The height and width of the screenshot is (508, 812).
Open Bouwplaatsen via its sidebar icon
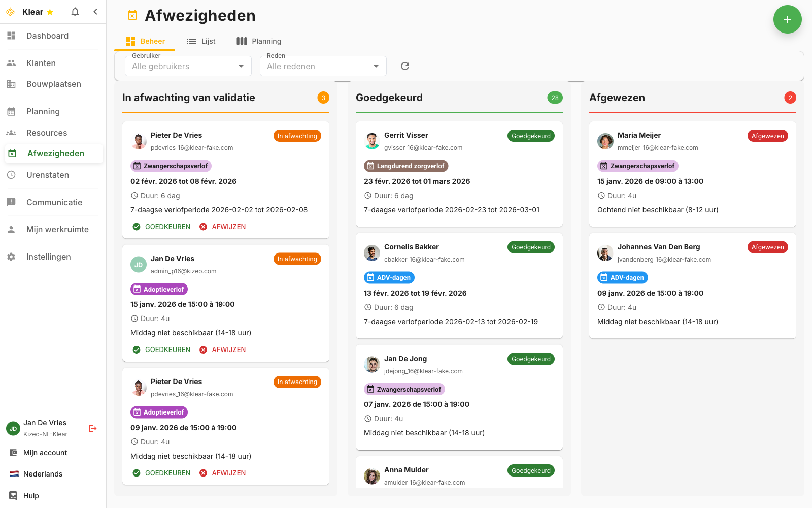11,84
